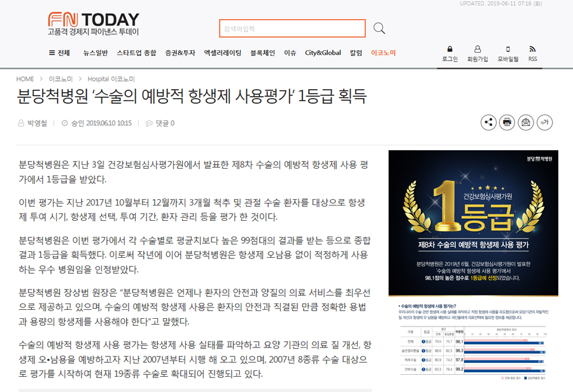Go to the 이슈 section
The image size is (573, 392).
290,53
